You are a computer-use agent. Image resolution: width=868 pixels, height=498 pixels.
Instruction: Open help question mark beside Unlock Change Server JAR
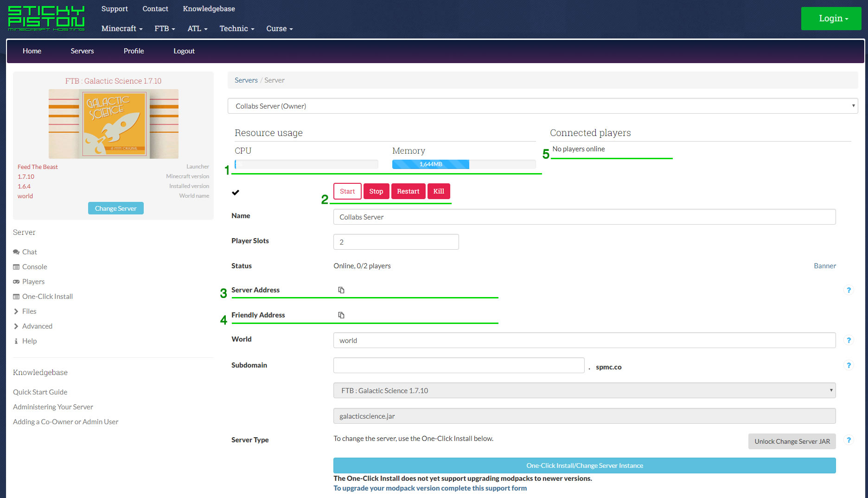coord(849,440)
